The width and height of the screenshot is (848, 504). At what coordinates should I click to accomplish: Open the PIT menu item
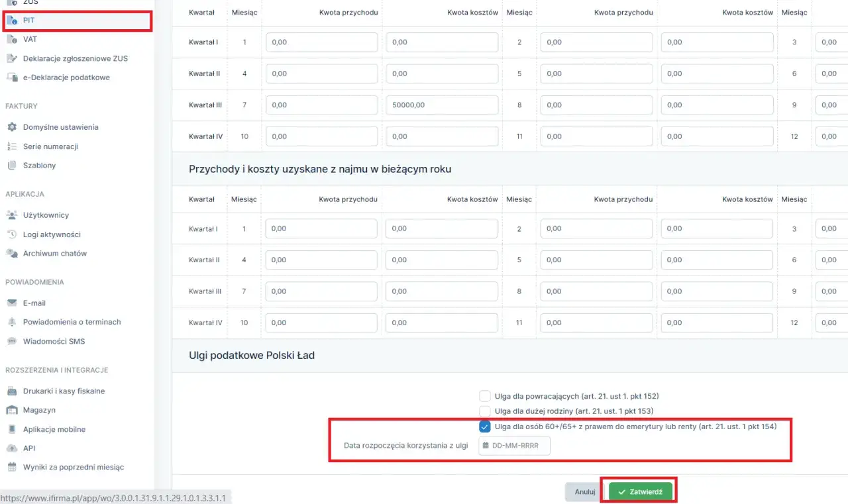(28, 21)
